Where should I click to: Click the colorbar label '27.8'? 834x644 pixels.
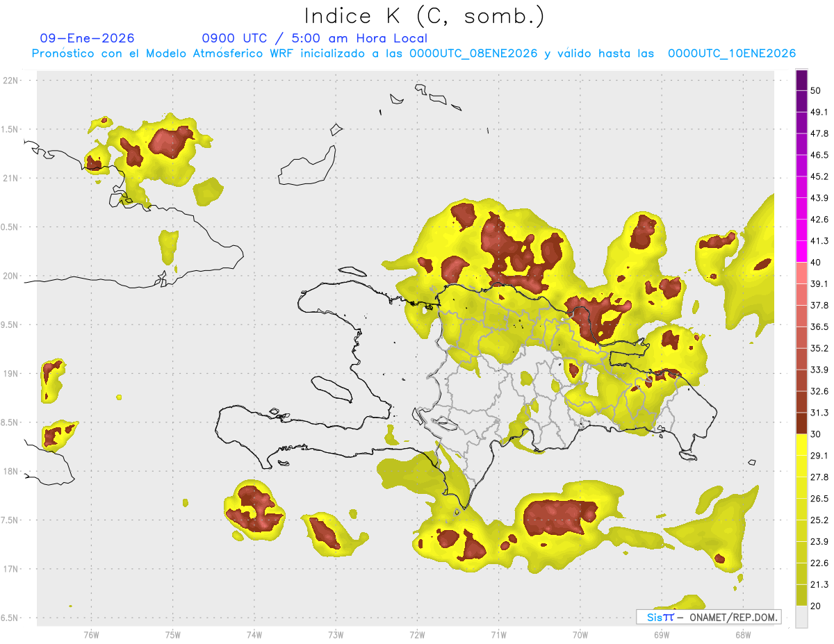(819, 477)
